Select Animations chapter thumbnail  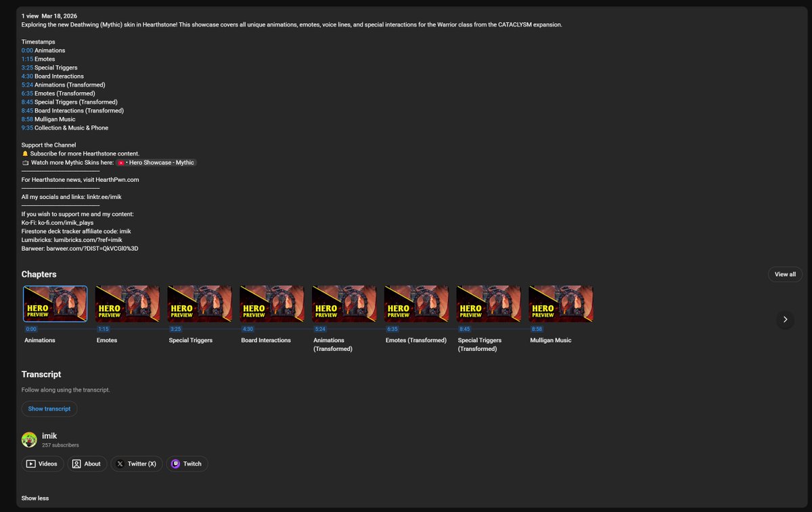click(x=55, y=304)
